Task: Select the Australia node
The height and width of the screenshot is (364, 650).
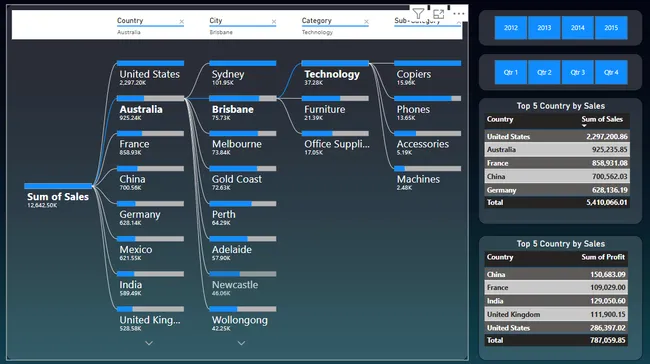Action: tap(150, 109)
